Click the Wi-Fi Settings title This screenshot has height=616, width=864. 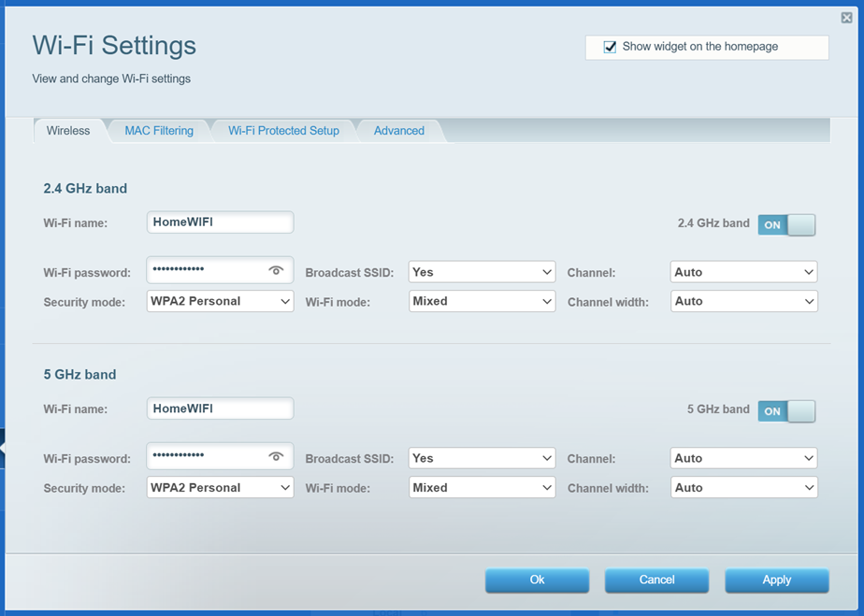tap(114, 45)
